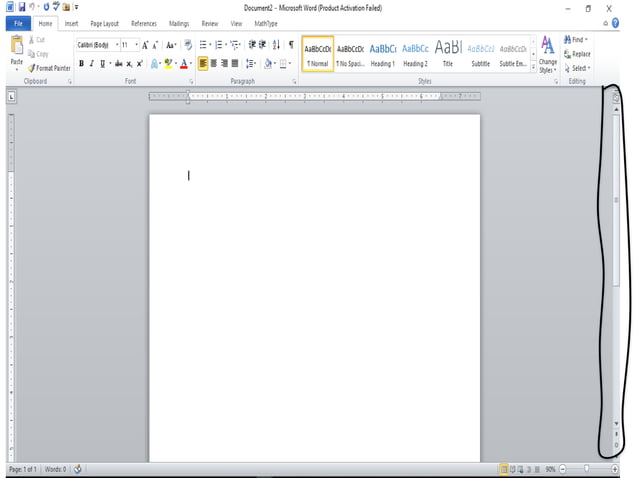Apply the Heading 1 style
Viewport: 638px width, 478px height.
(383, 54)
